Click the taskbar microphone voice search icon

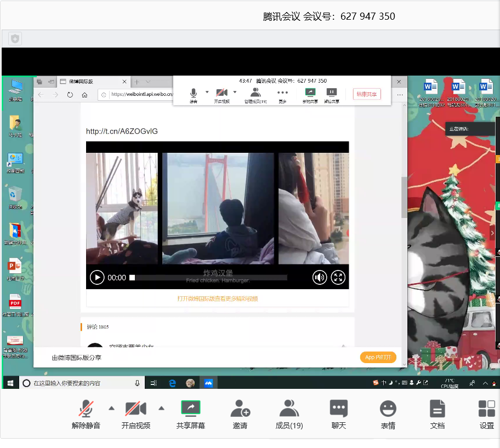pos(137,383)
